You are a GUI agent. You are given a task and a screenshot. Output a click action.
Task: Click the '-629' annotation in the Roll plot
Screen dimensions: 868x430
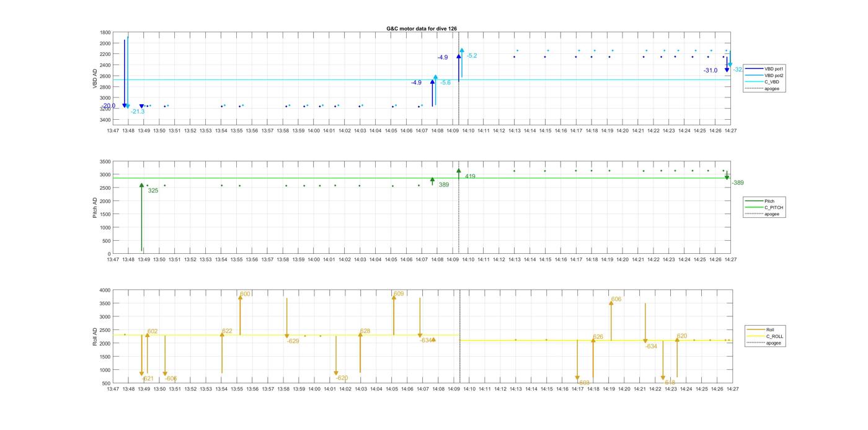pyautogui.click(x=293, y=341)
